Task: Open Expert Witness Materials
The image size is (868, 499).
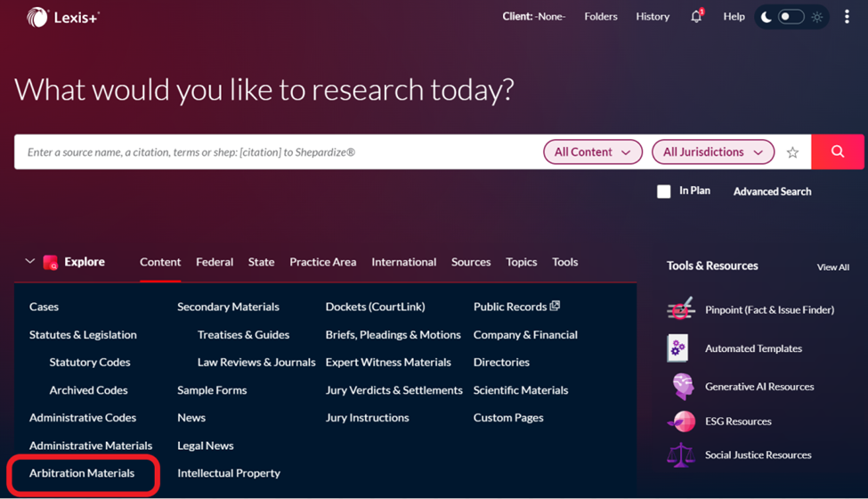Action: [388, 362]
